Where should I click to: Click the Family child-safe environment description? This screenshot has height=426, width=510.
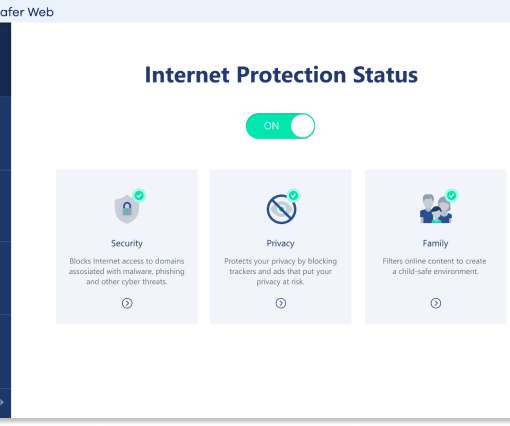coord(434,266)
